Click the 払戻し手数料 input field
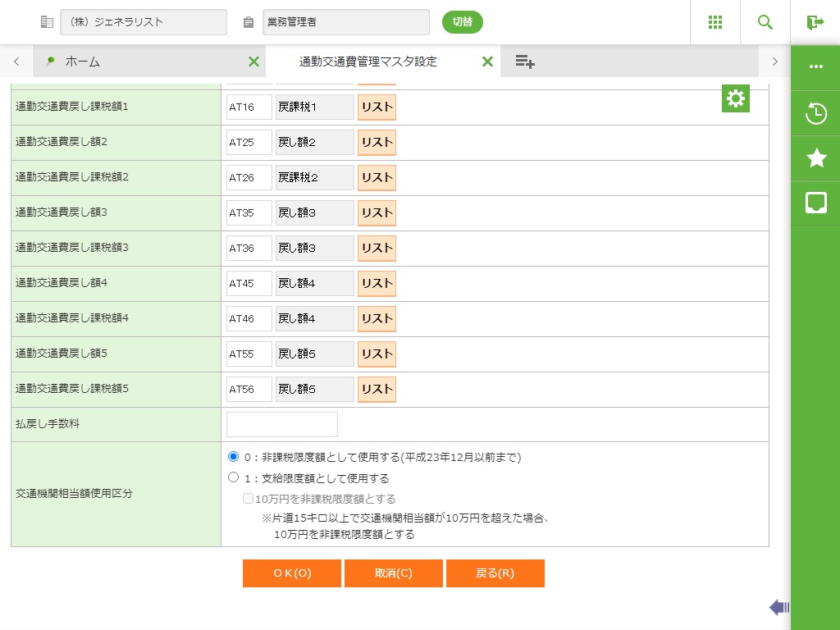 tap(281, 425)
